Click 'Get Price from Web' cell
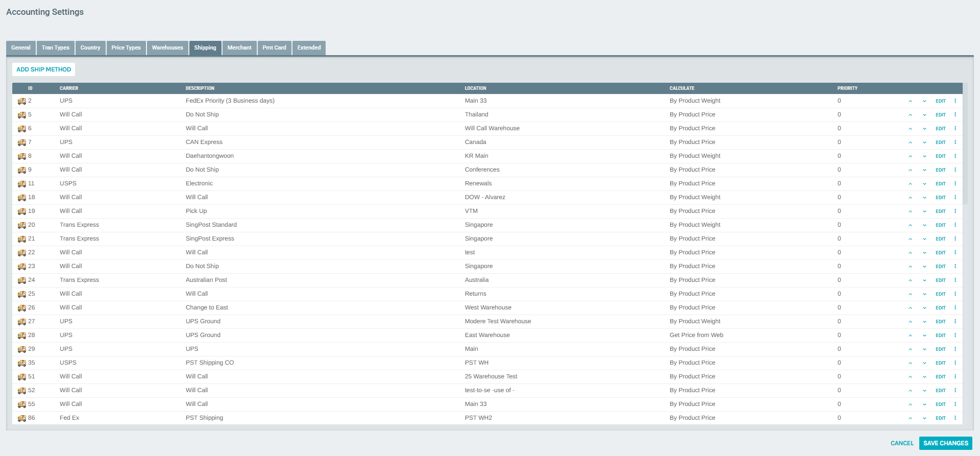The height and width of the screenshot is (456, 980). [696, 335]
